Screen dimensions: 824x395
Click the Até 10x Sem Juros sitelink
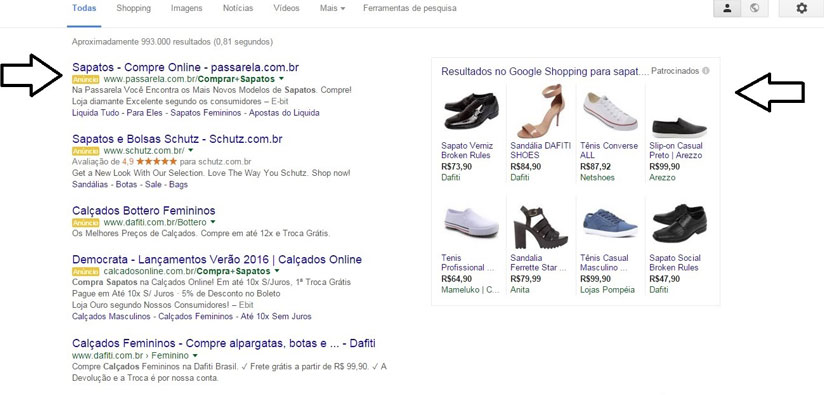(x=275, y=317)
